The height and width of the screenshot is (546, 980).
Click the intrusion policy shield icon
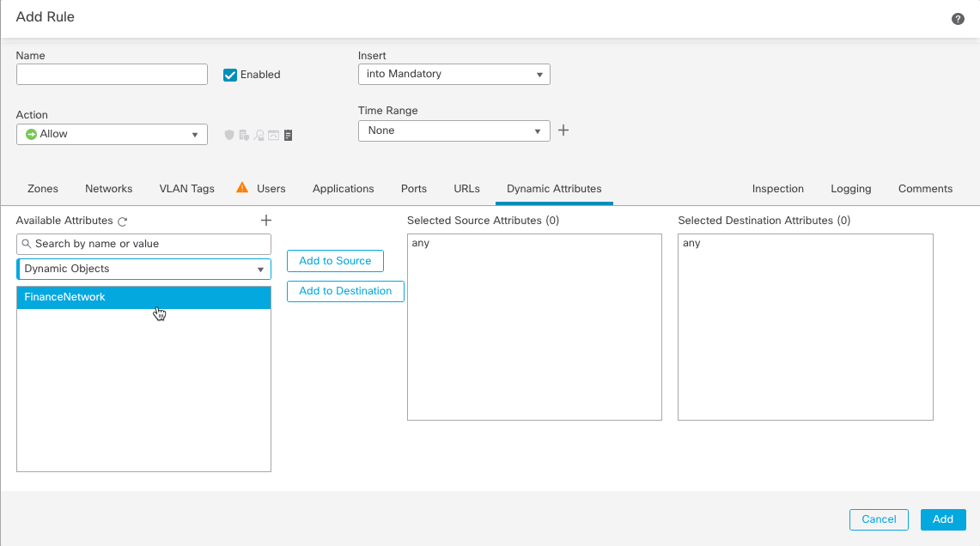coord(229,135)
